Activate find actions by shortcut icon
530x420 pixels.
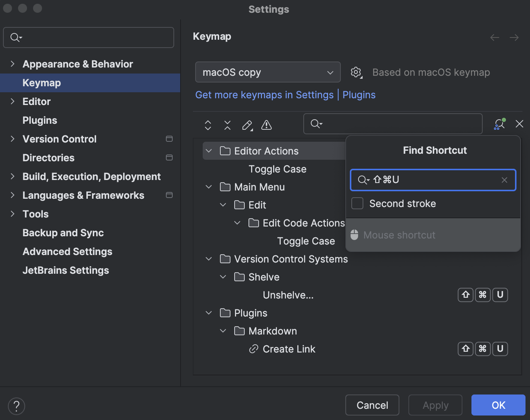coord(499,124)
